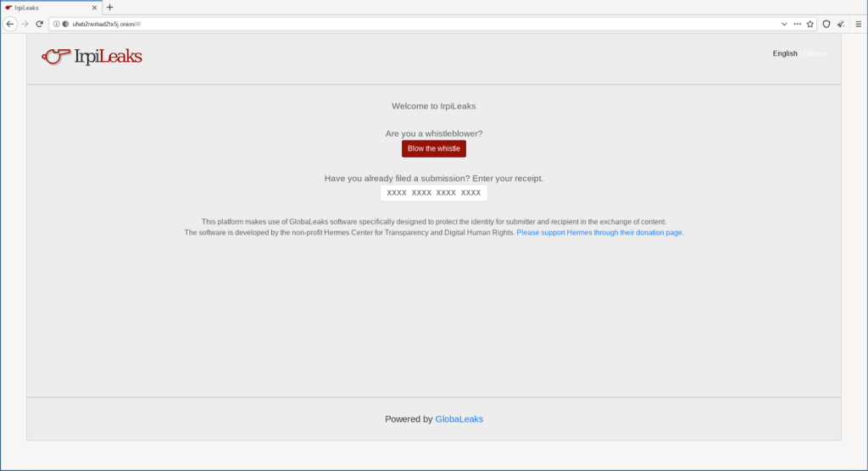The height and width of the screenshot is (471, 868).
Task: Click the onion URL in the address bar
Action: [106, 24]
